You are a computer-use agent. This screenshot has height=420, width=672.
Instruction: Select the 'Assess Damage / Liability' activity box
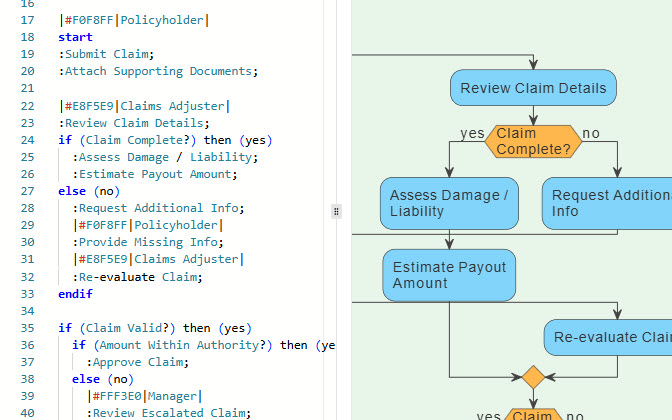pyautogui.click(x=449, y=203)
